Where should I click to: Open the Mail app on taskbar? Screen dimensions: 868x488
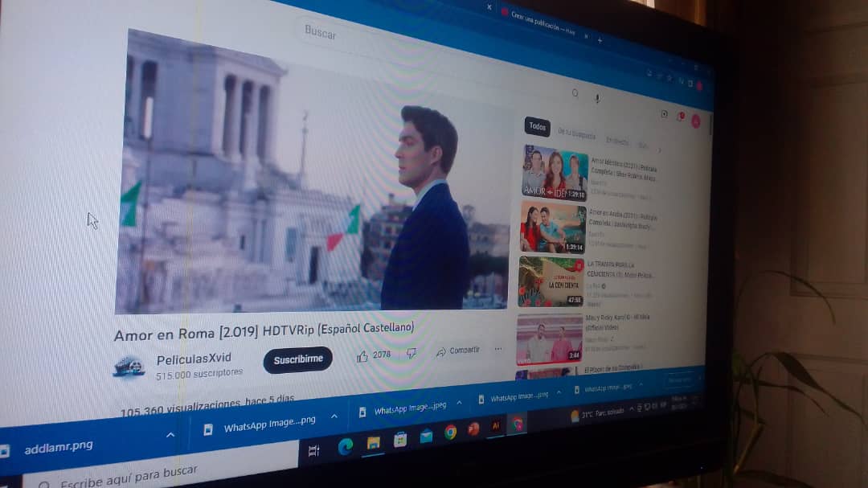click(x=426, y=436)
